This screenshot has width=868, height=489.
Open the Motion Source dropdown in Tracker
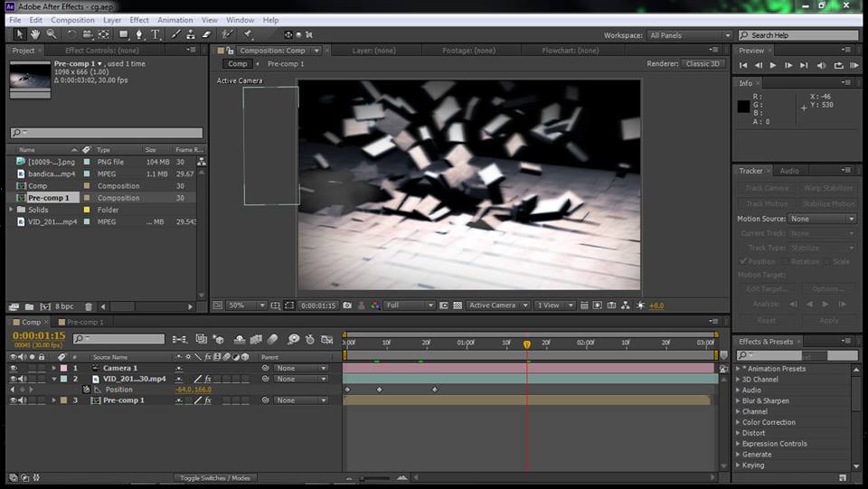click(x=823, y=219)
